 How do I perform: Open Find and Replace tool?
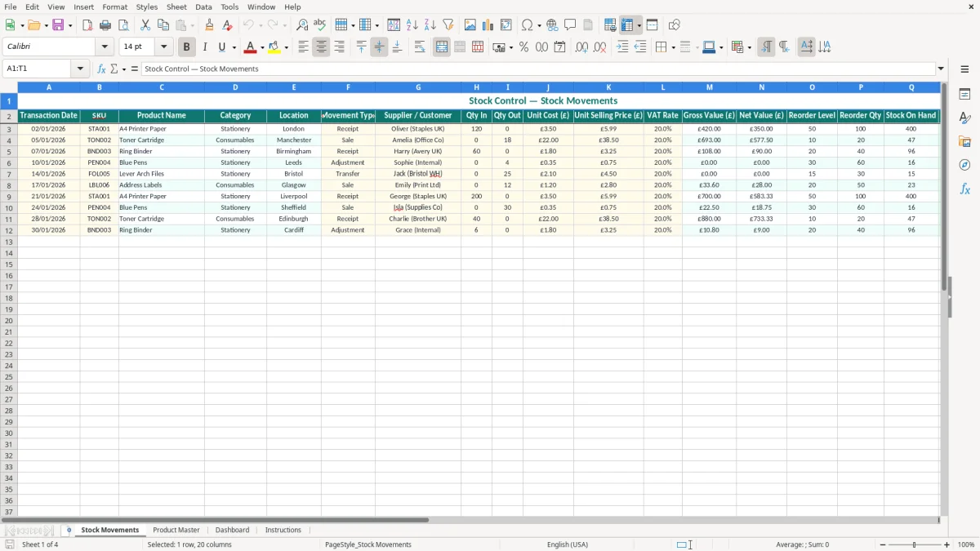[302, 25]
